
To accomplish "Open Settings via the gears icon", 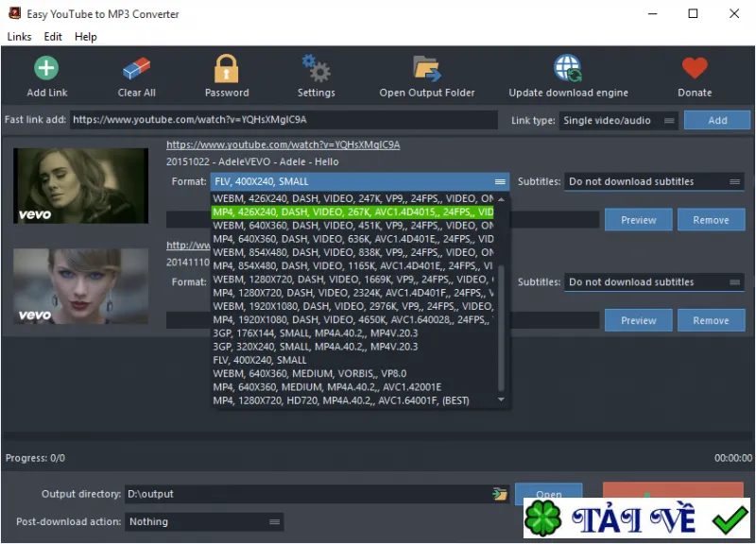I will tap(316, 68).
